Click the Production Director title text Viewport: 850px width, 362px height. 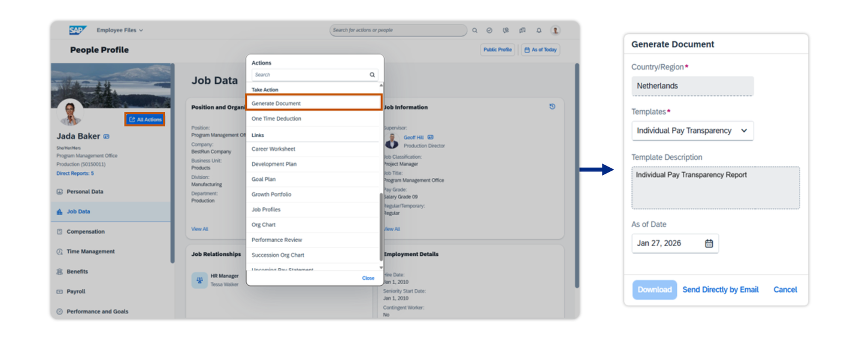tap(424, 146)
